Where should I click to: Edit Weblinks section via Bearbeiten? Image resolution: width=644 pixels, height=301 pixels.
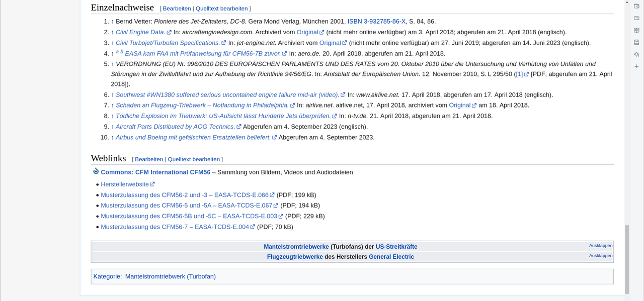click(x=149, y=159)
